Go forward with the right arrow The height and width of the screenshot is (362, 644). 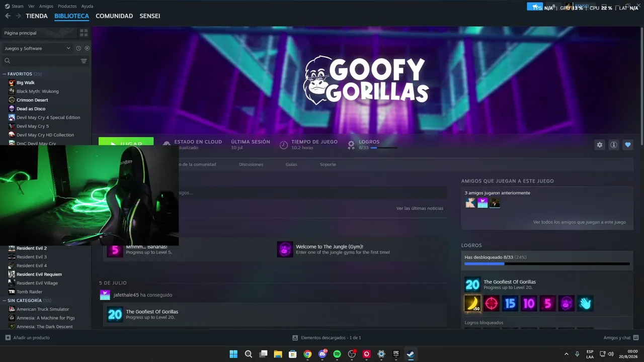click(x=18, y=16)
